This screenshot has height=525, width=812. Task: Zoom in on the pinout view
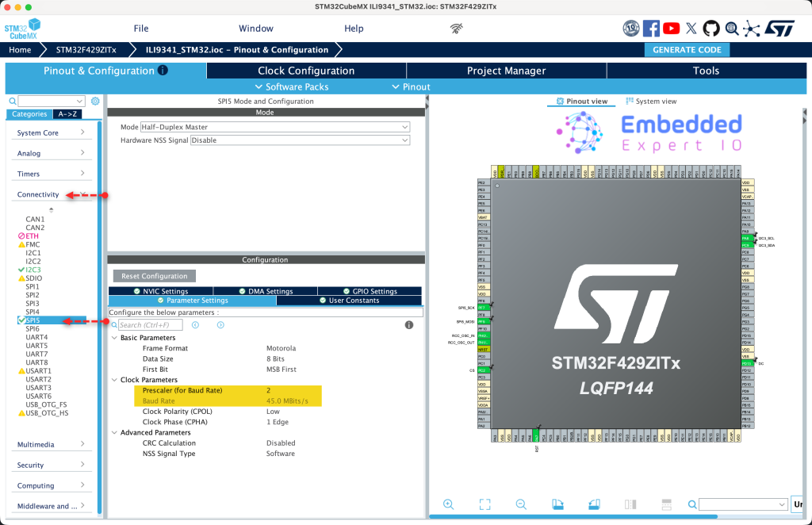tap(449, 504)
